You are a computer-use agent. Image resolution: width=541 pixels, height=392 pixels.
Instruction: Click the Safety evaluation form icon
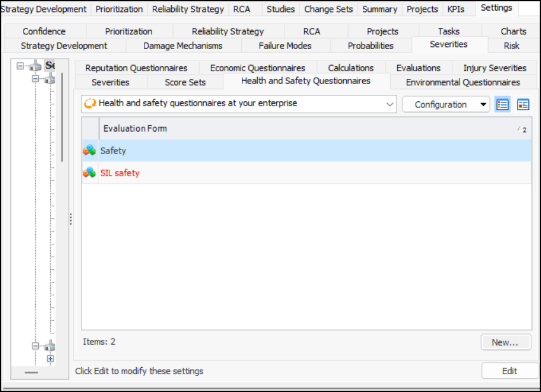coord(90,151)
